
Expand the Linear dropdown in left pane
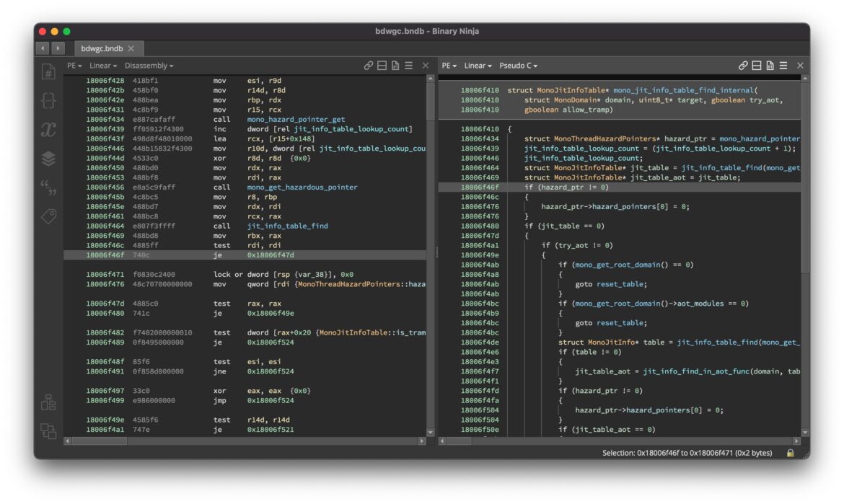[x=103, y=66]
